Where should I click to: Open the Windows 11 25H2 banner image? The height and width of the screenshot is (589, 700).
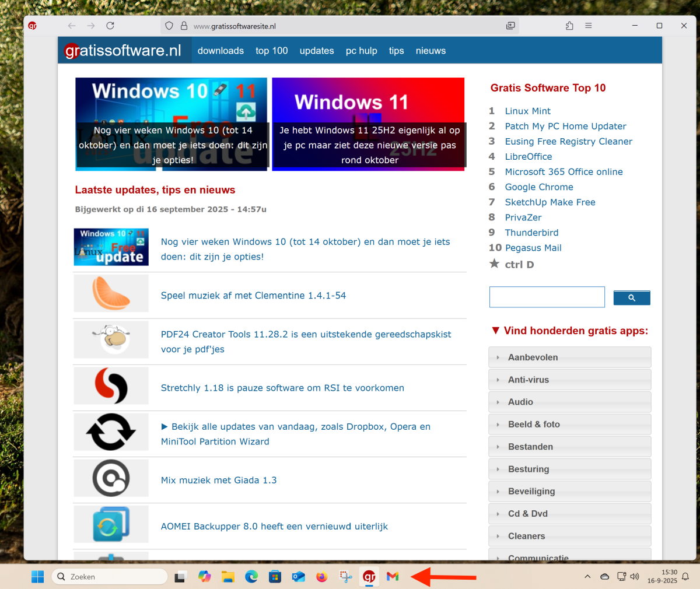click(368, 124)
